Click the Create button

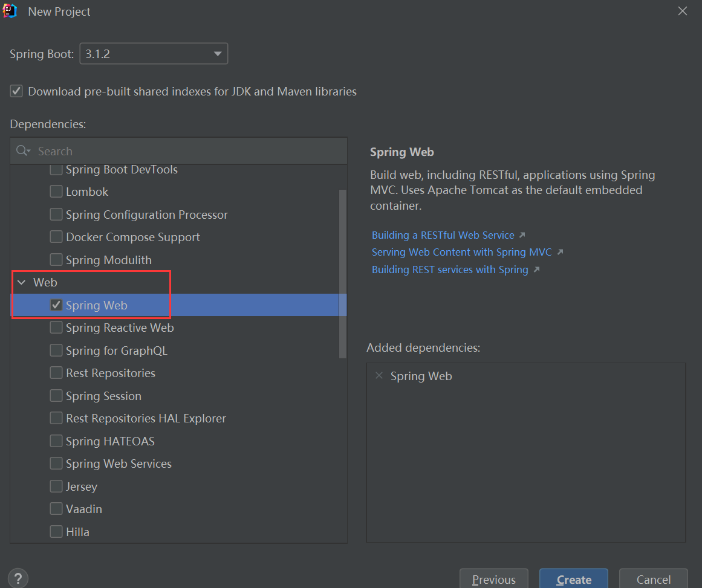pos(573,579)
